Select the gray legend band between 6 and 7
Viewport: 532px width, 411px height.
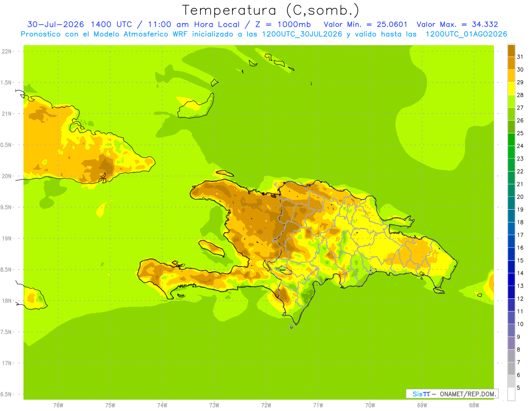(x=511, y=368)
